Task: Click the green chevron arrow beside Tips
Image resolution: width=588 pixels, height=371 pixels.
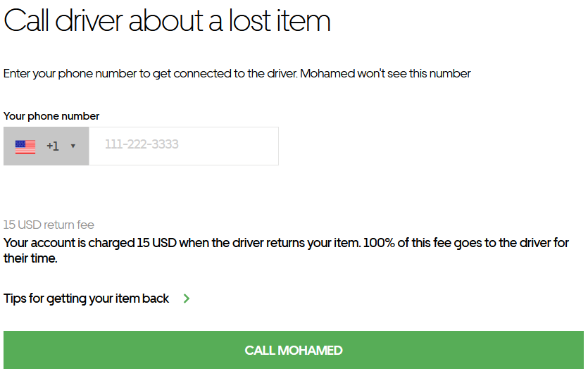Action: pos(187,298)
